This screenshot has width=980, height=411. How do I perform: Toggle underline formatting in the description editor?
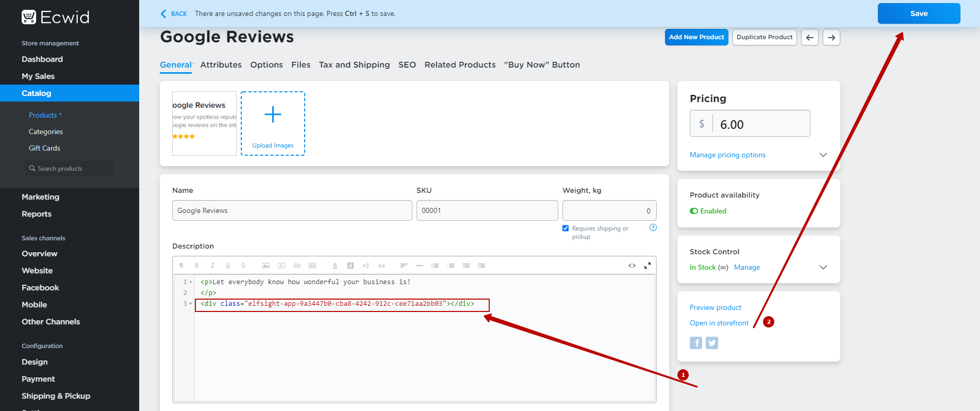point(228,266)
